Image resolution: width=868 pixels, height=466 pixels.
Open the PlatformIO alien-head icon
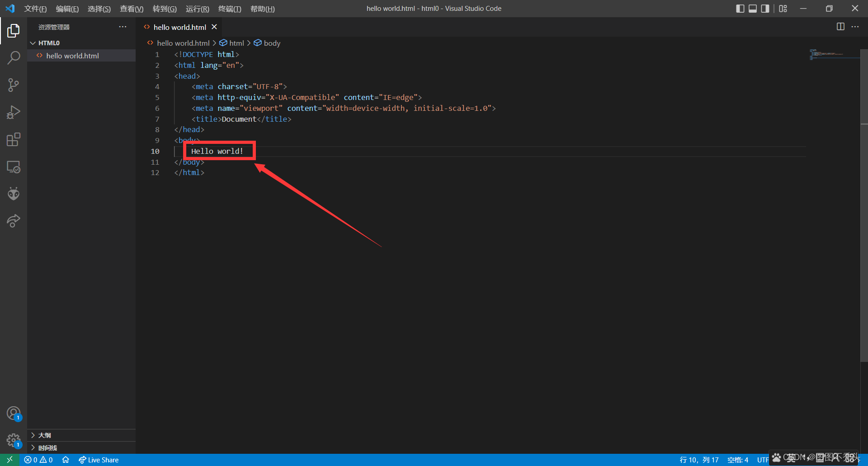(x=14, y=194)
